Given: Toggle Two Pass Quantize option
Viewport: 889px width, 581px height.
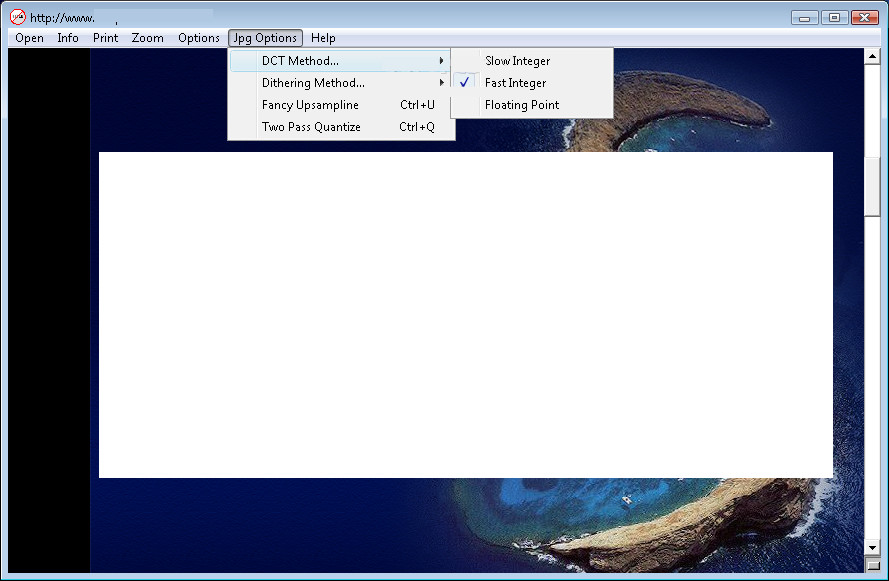Looking at the screenshot, I should point(340,127).
